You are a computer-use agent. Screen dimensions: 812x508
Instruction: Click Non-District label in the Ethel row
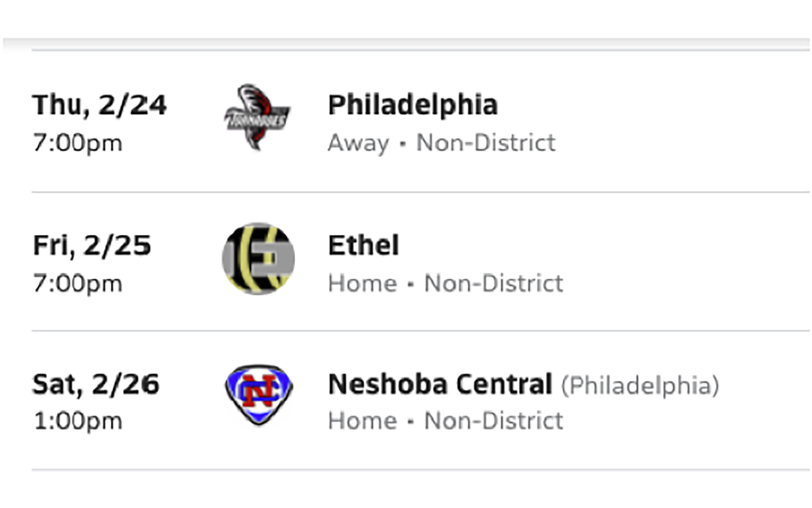[493, 283]
